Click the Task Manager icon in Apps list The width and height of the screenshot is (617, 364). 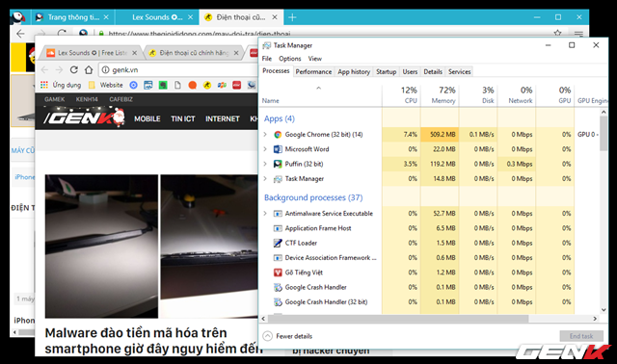tap(278, 179)
